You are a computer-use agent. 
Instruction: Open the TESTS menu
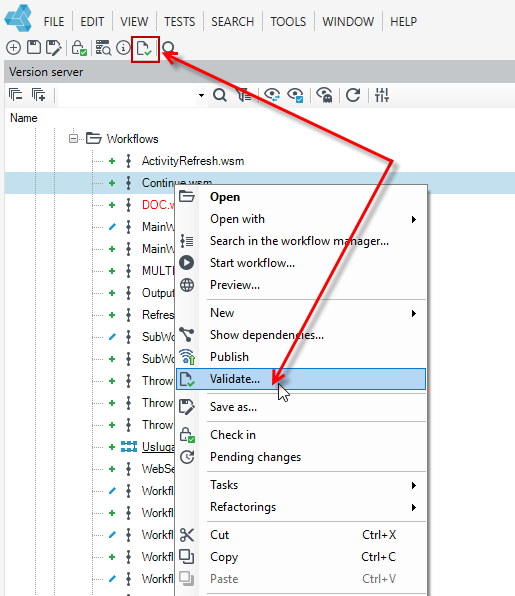tap(180, 22)
